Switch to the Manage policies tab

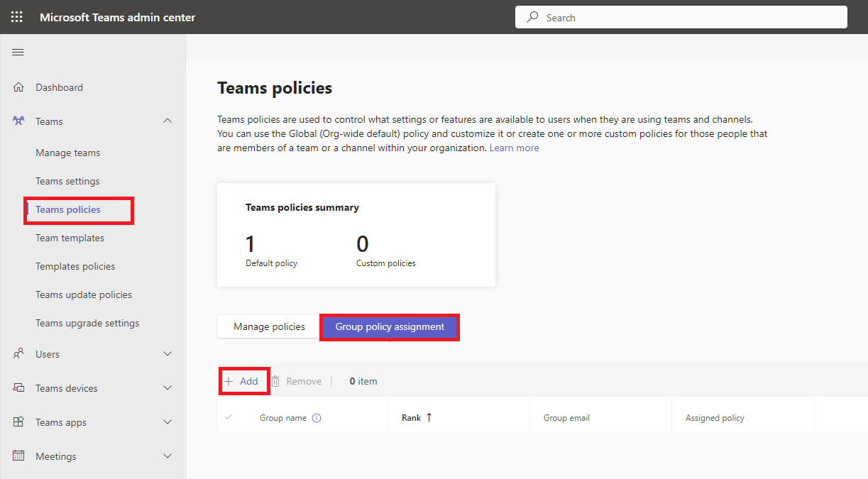(x=268, y=326)
